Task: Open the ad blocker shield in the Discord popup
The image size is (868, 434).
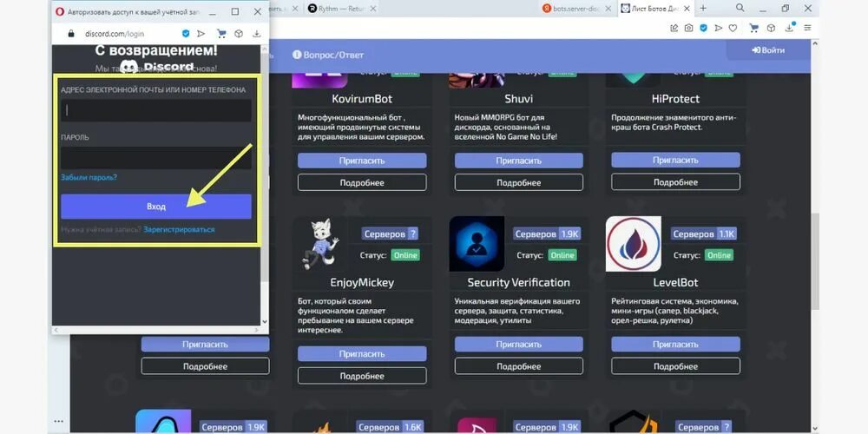Action: [x=186, y=34]
